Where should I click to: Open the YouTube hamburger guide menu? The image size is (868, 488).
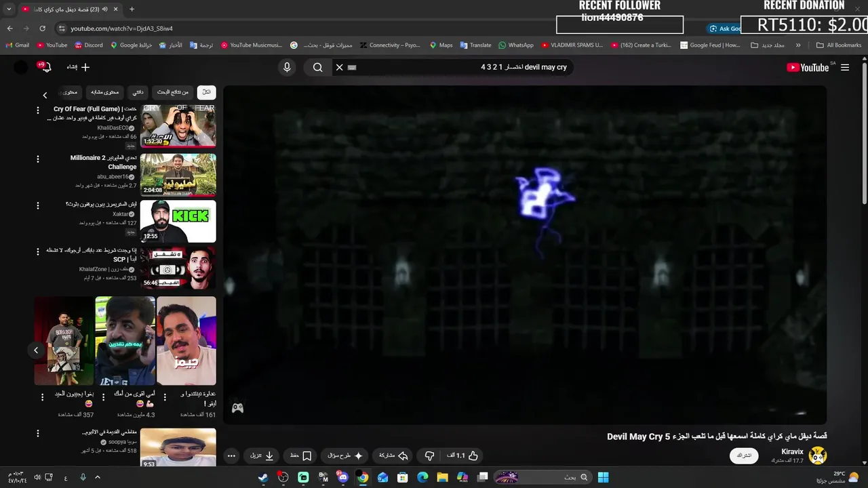click(845, 67)
